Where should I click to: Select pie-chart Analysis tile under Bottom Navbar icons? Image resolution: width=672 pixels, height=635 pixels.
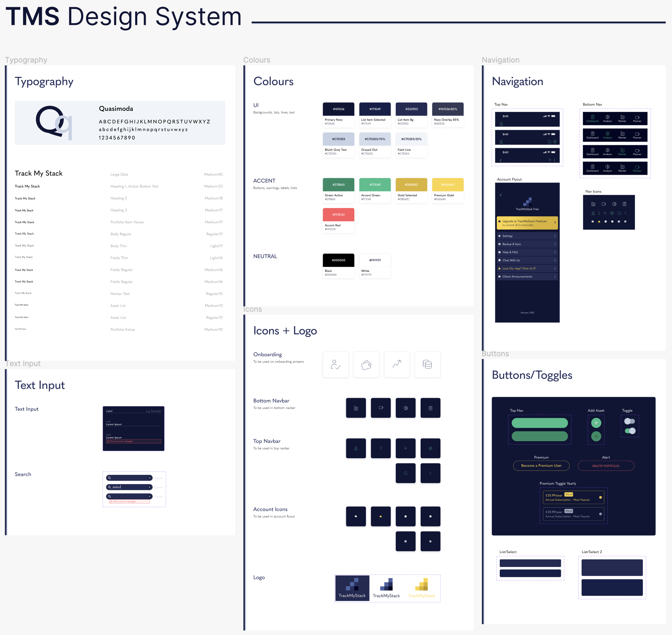click(406, 408)
